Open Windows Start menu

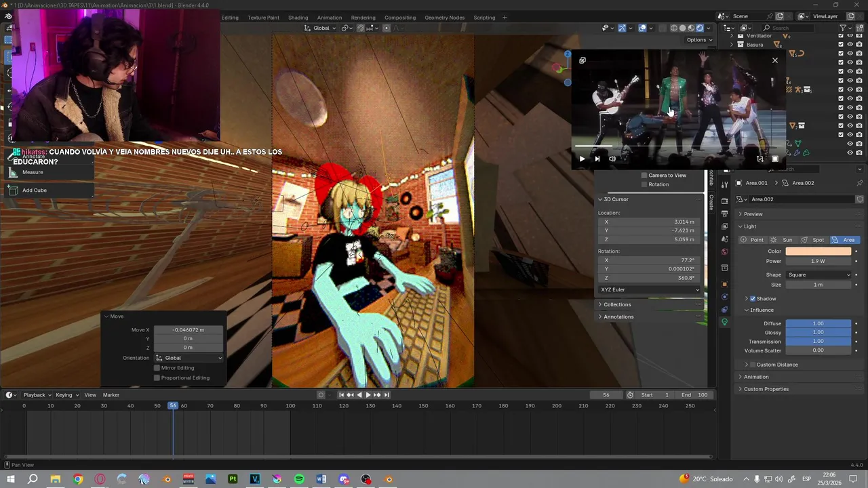click(x=11, y=479)
